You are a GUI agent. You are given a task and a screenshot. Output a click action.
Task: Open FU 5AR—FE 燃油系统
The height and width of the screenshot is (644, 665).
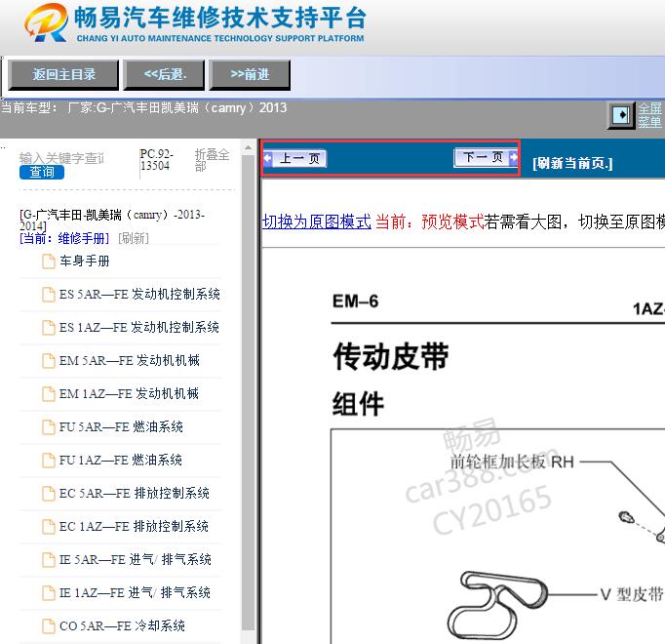click(x=121, y=426)
